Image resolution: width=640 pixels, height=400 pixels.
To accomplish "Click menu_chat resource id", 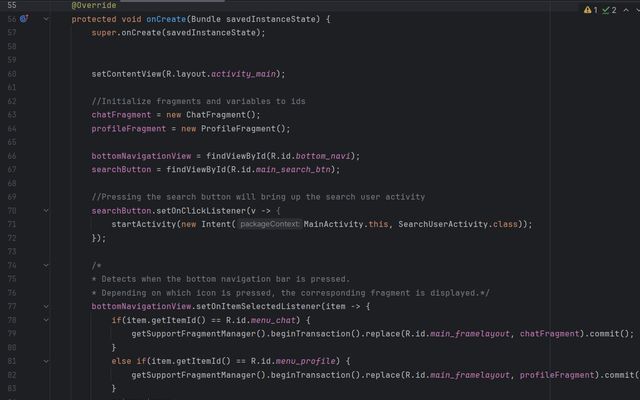I will pos(273,320).
